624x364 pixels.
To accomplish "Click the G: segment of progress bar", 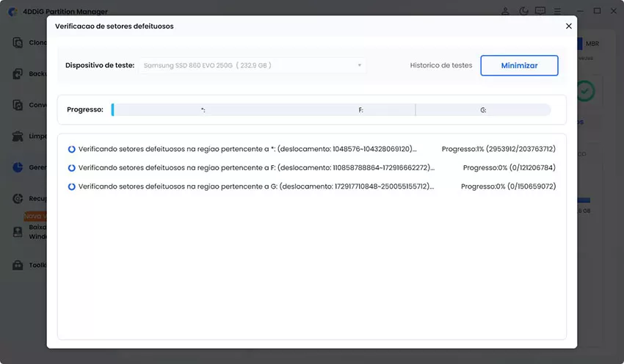I will [x=483, y=110].
